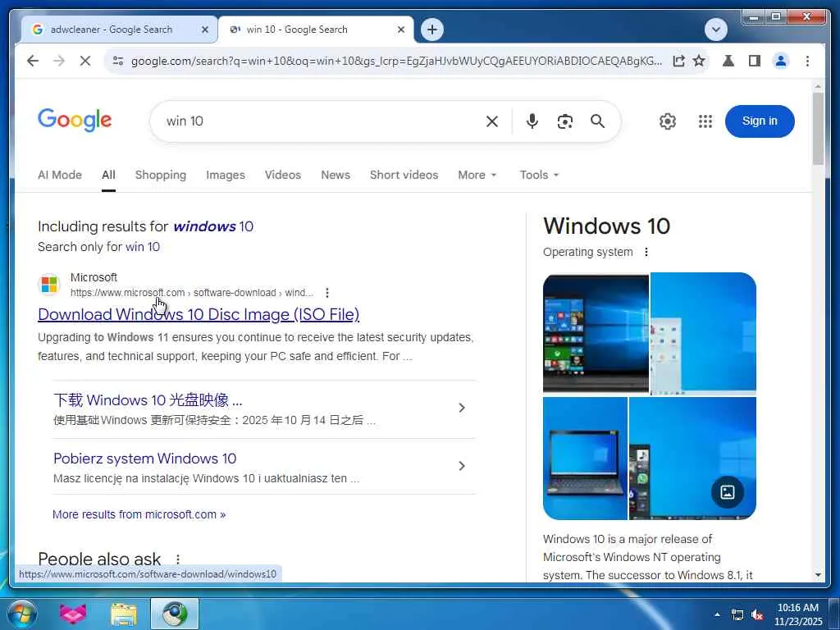Focus the Google search input field
This screenshot has height=630, width=840.
coord(322,121)
